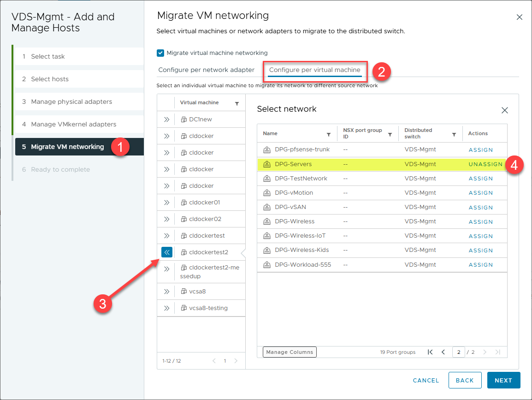532x400 pixels.
Task: Assign the DPG-pfsense-trunk network
Action: pyautogui.click(x=481, y=150)
